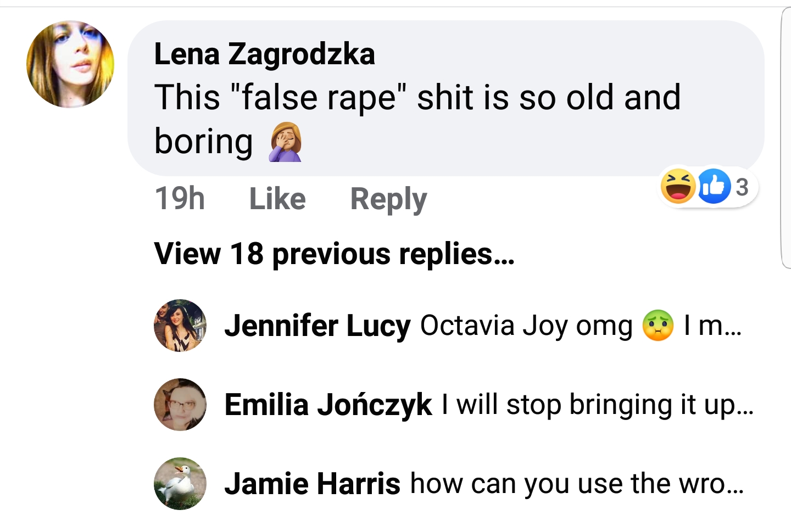Screen dimensions: 791x532
Task: Expand View 18 previous replies
Action: point(334,254)
